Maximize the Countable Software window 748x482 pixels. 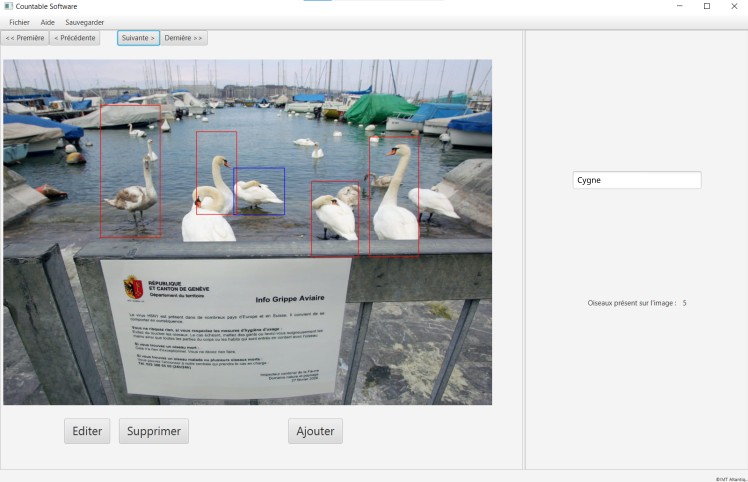point(706,6)
